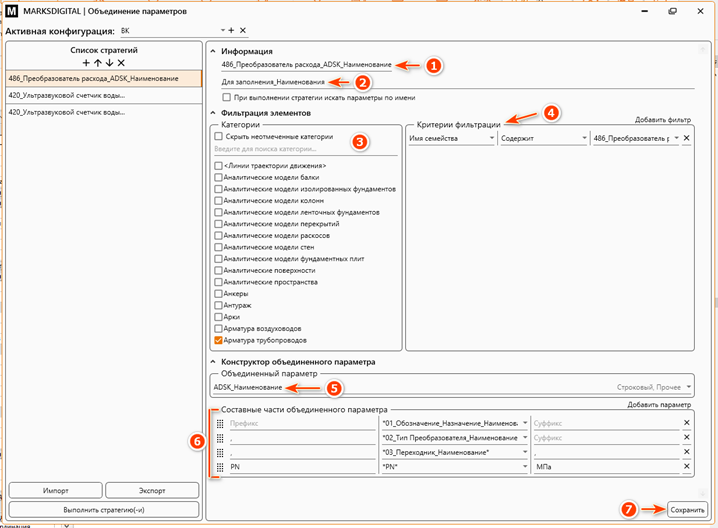Move selected strategy down in list
Viewport: 718px width, 528px height.
108,62
